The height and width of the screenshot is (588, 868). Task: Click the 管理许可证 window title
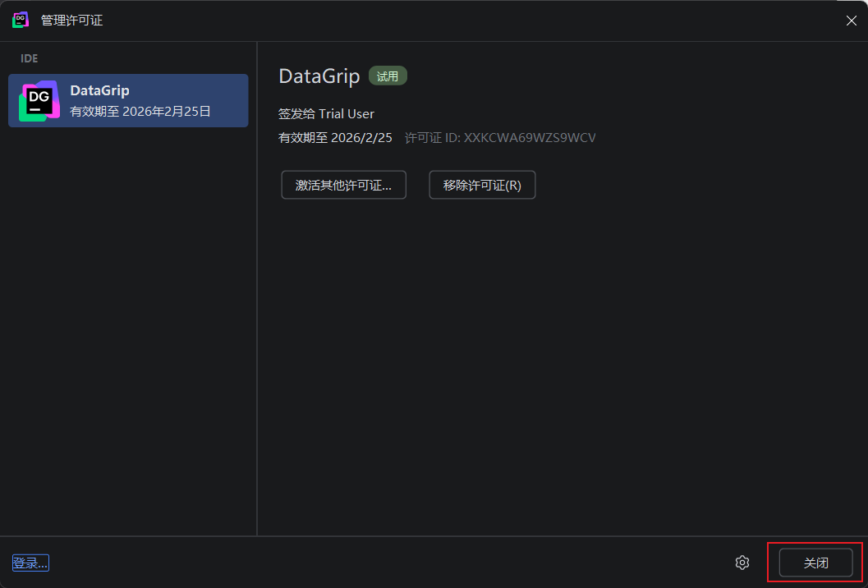point(72,21)
